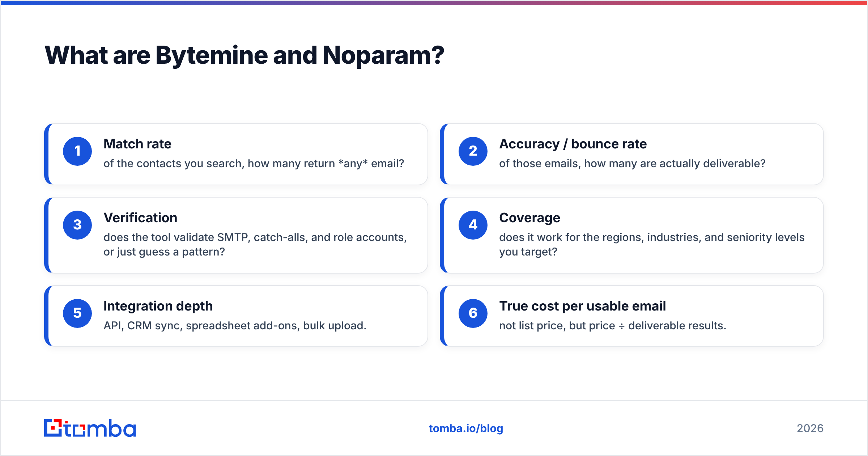868x456 pixels.
Task: Select the 'Coverage' heading
Action: click(x=529, y=218)
